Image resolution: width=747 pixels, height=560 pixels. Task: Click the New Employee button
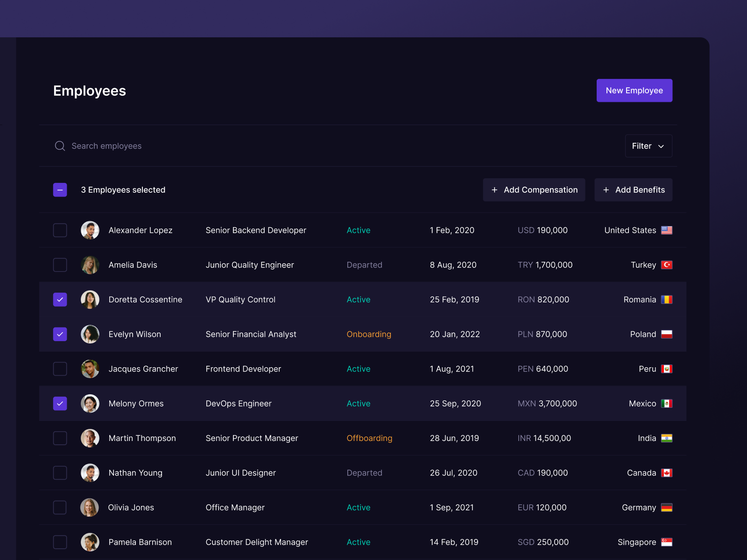[634, 91]
